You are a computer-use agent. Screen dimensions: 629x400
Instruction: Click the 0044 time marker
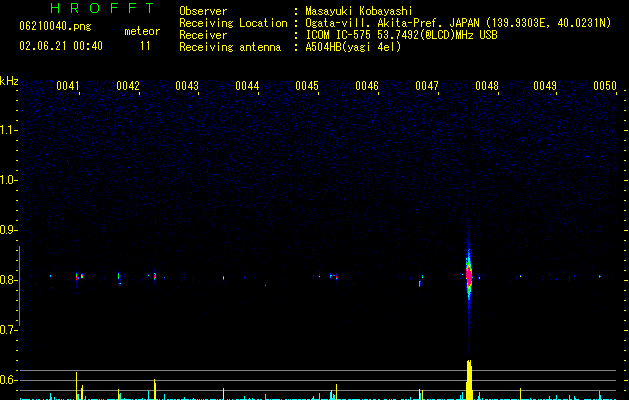tap(247, 86)
